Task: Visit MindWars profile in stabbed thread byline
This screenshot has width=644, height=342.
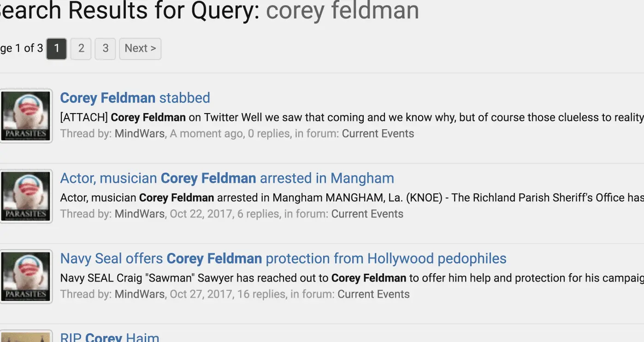Action: [140, 134]
